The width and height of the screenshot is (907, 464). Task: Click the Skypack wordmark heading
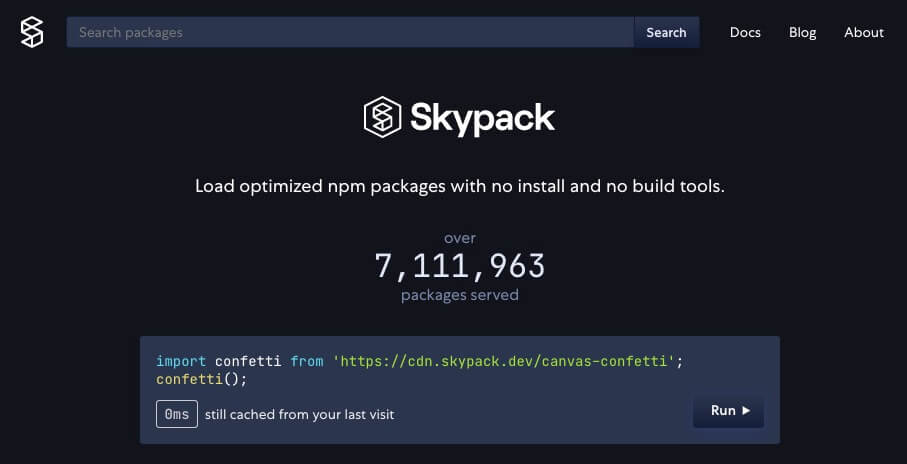click(x=482, y=117)
